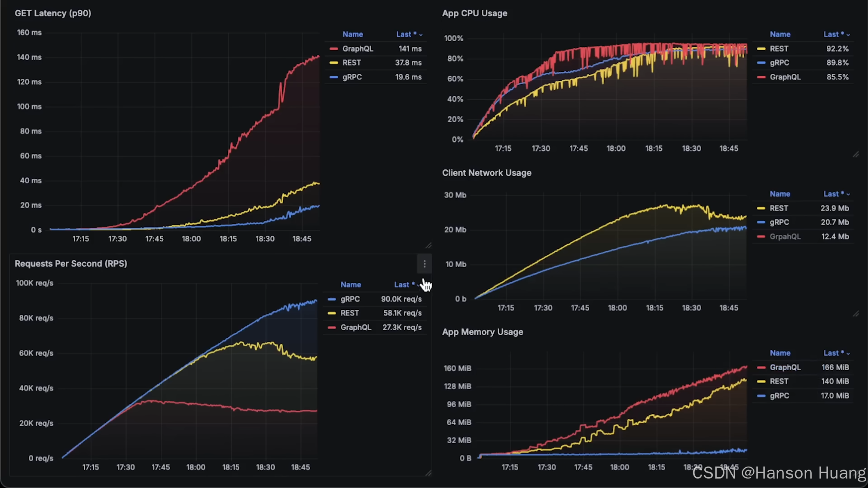The height and width of the screenshot is (488, 868).
Task: Click gRPC entry in App CPU Usage legend
Action: coord(779,63)
